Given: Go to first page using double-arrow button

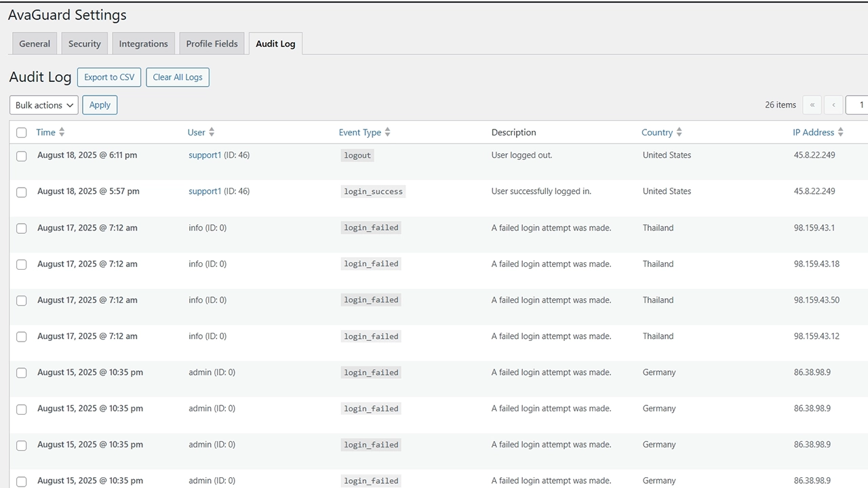Looking at the screenshot, I should click(812, 105).
